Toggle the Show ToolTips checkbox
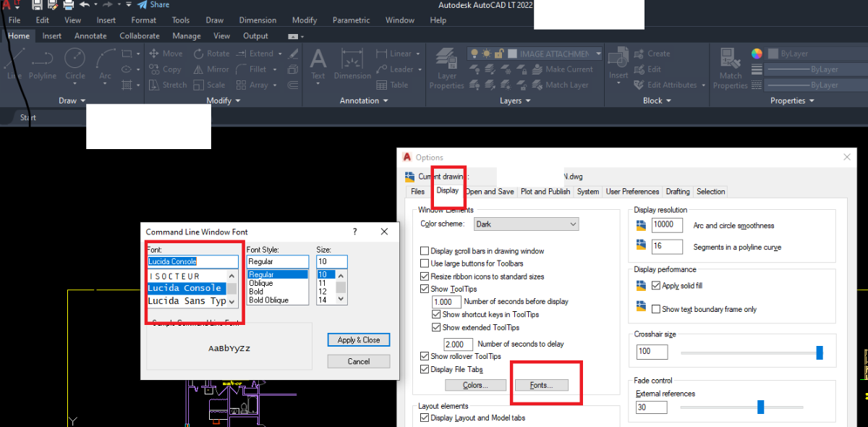This screenshot has height=427, width=868. tap(425, 289)
